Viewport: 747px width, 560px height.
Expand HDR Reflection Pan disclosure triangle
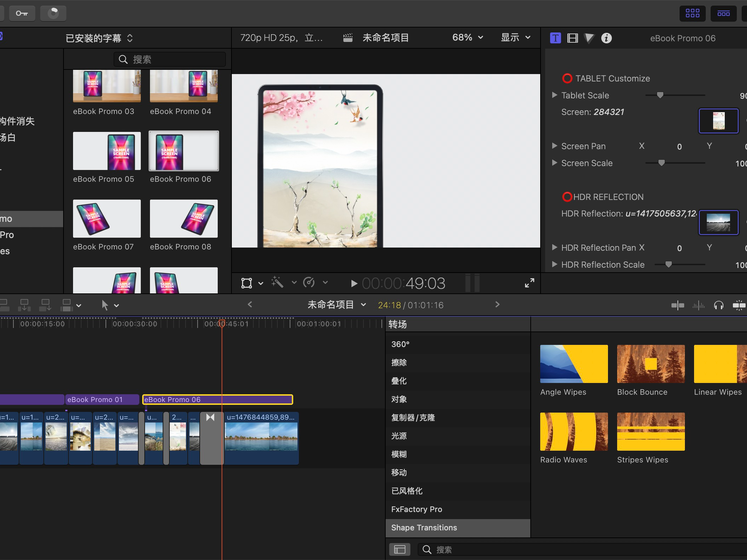(x=554, y=247)
